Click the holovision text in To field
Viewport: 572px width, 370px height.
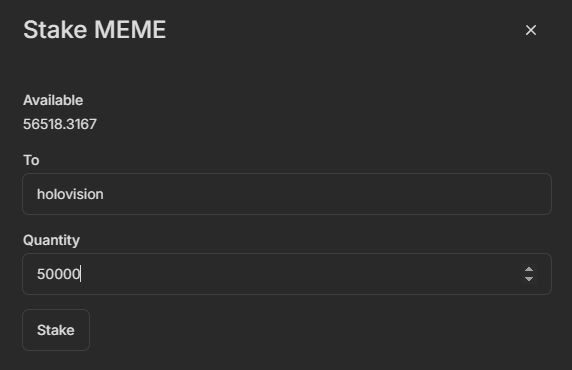pyautogui.click(x=70, y=194)
